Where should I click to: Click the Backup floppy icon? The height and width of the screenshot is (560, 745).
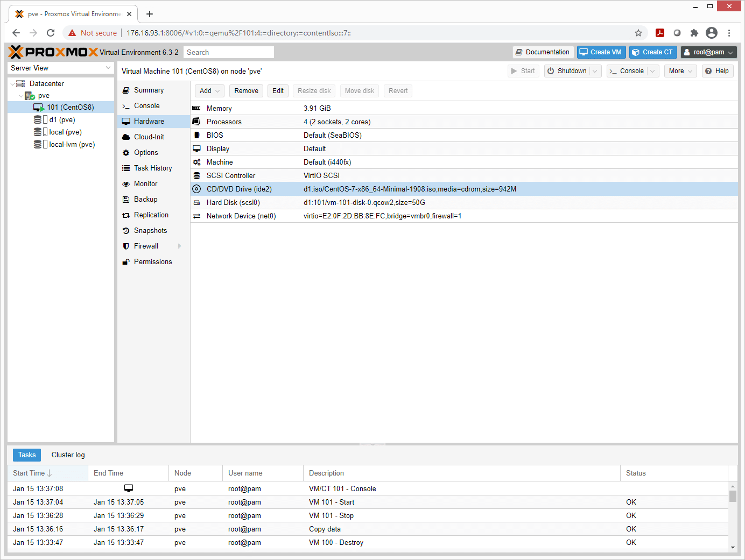(x=126, y=200)
